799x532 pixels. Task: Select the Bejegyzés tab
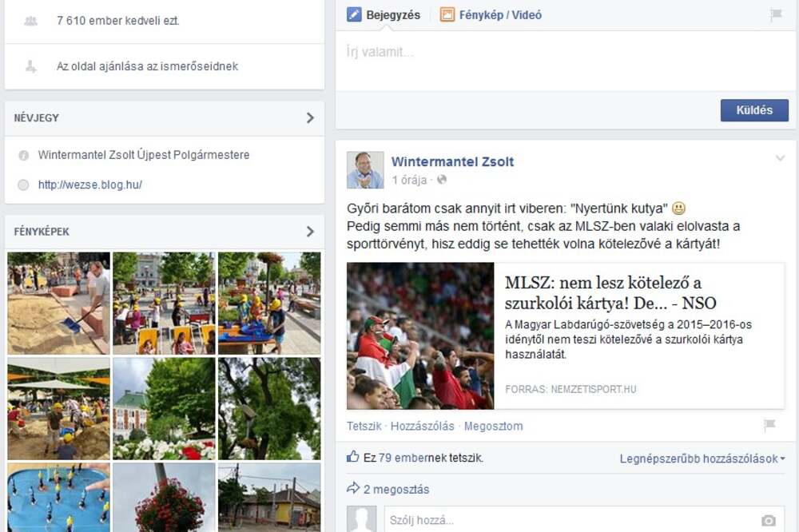click(384, 14)
